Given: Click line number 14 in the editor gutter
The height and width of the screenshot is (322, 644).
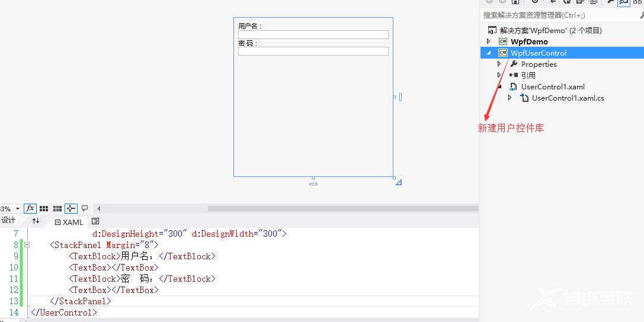Looking at the screenshot, I should (14, 312).
